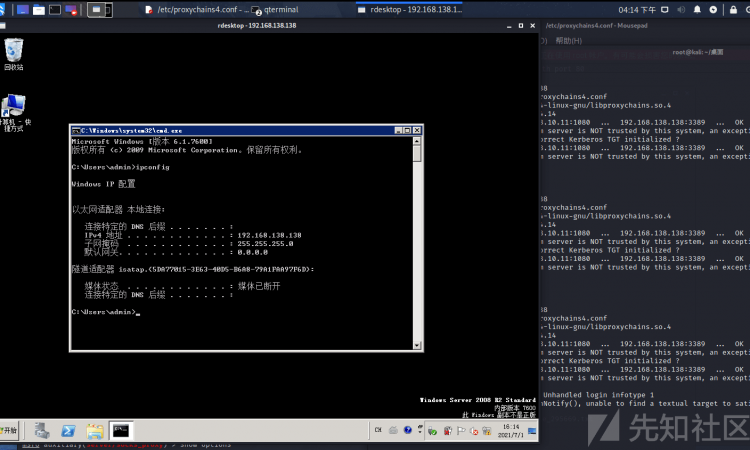Open the 帮助(H) menu in Mousepad
The image size is (750, 450).
[x=569, y=41]
